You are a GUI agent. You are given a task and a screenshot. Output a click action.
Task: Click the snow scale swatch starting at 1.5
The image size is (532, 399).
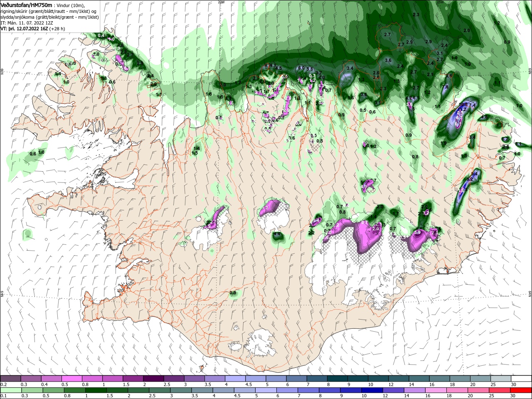point(133,379)
